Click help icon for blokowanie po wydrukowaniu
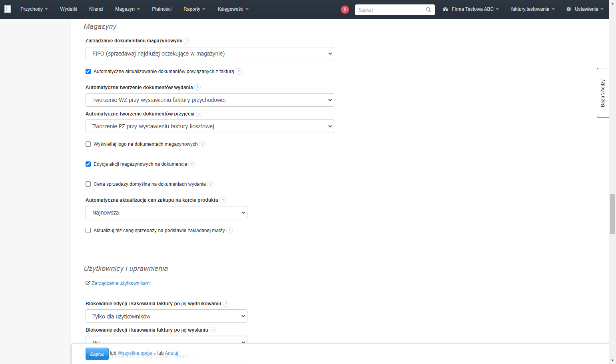 point(226,304)
